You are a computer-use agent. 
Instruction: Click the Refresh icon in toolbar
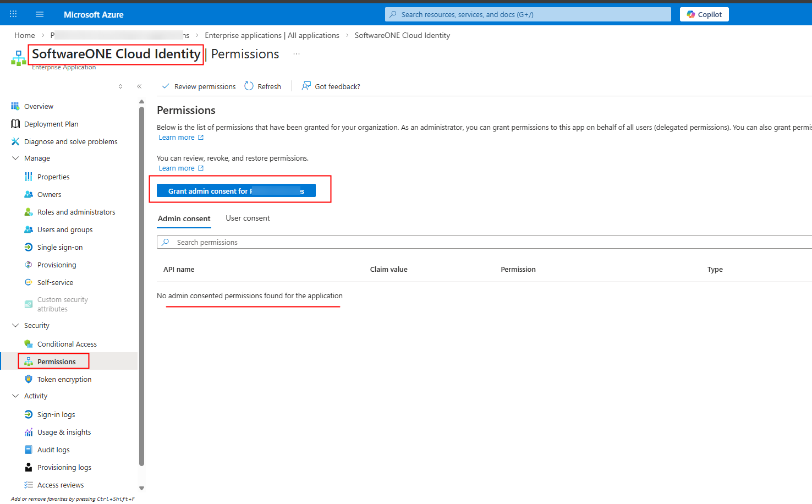coord(249,86)
